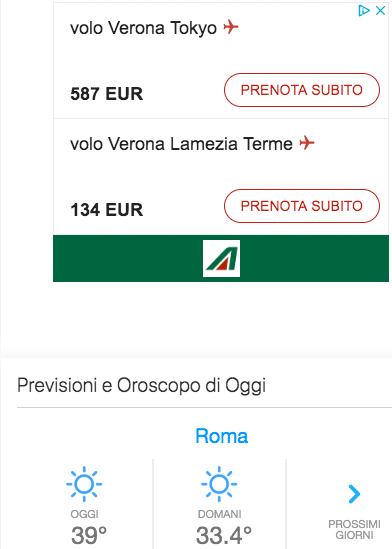Click the sun icon above OGGI

84,484
